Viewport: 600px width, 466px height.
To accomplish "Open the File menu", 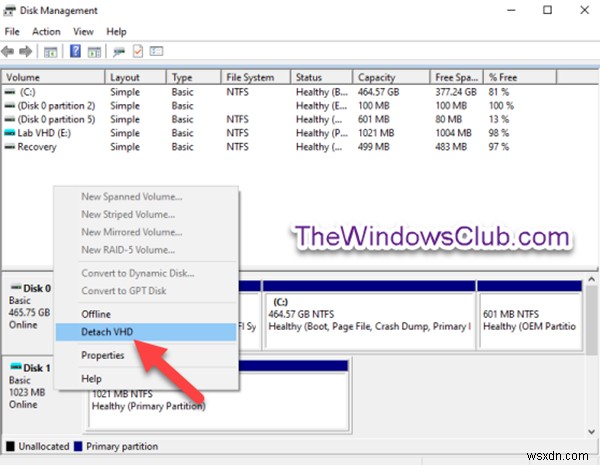I will (x=12, y=32).
